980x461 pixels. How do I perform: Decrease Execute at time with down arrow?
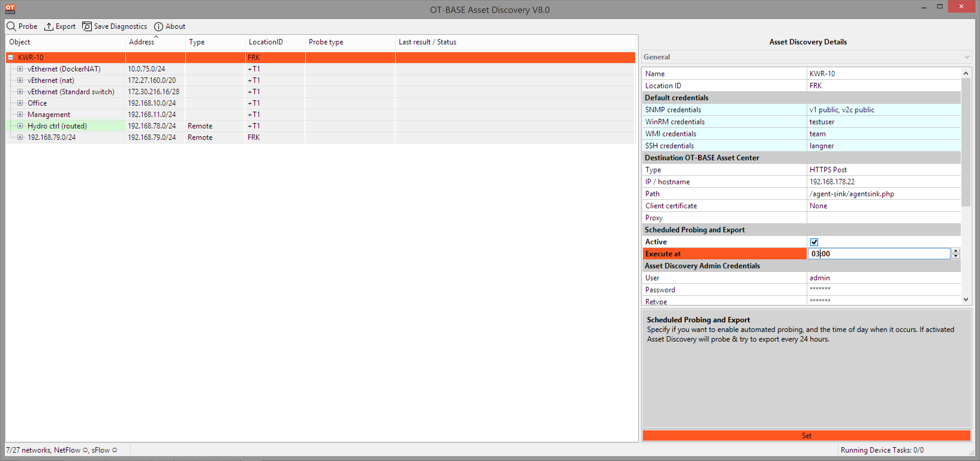click(955, 256)
